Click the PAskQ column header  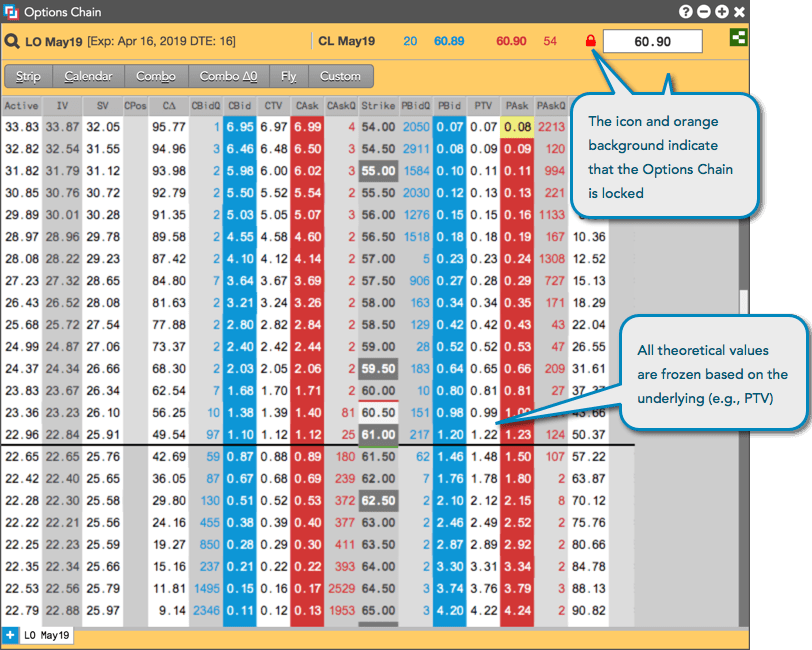pos(551,106)
